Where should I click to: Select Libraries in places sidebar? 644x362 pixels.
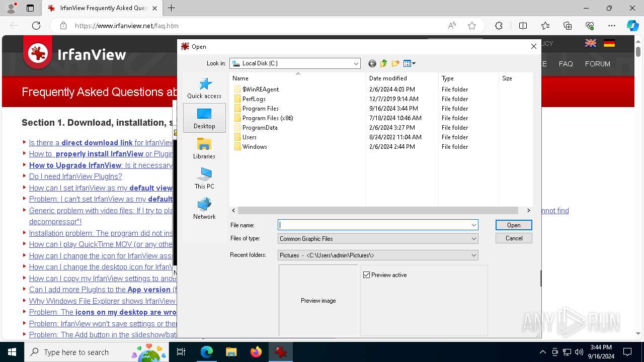[x=204, y=148]
